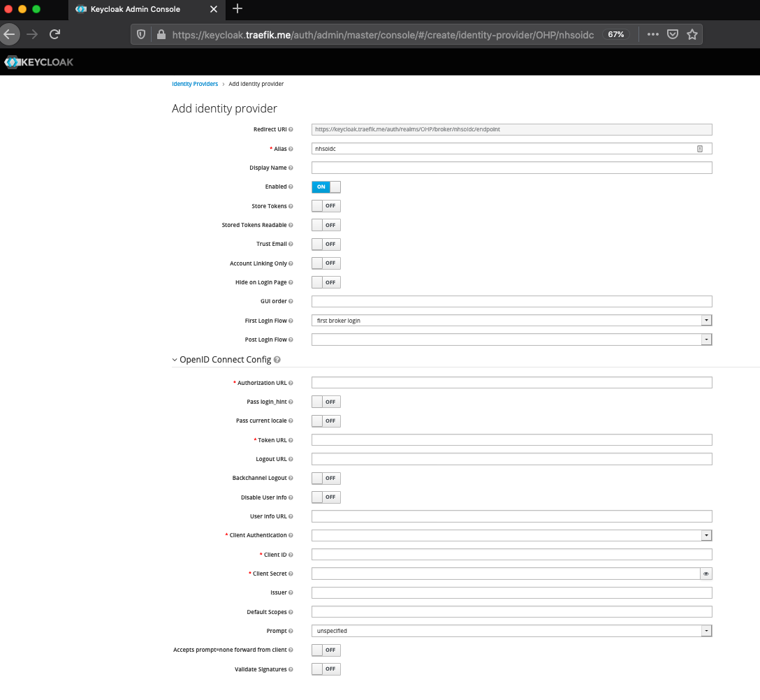760x700 pixels.
Task: Collapse the OpenID Connect Config section
Action: pos(174,359)
